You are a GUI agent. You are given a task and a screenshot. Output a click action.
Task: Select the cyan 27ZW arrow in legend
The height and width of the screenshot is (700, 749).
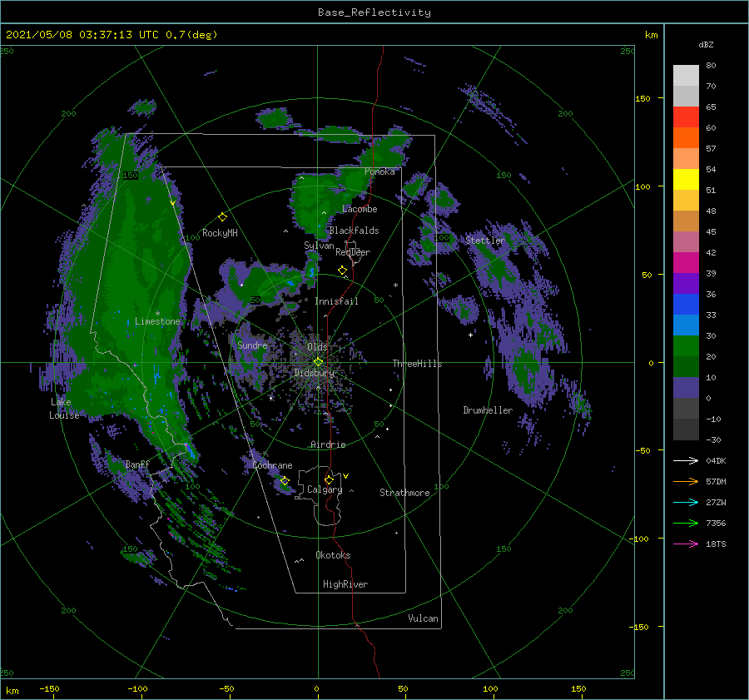(686, 502)
